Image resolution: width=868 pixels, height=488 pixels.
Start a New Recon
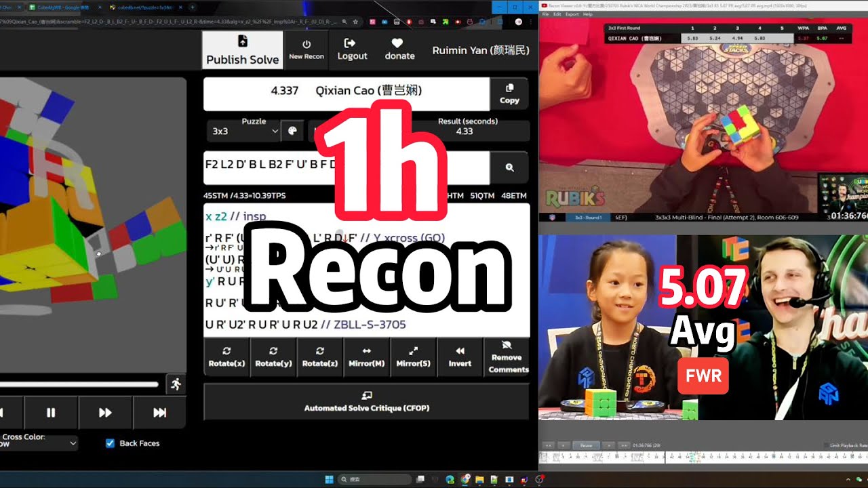pos(307,49)
